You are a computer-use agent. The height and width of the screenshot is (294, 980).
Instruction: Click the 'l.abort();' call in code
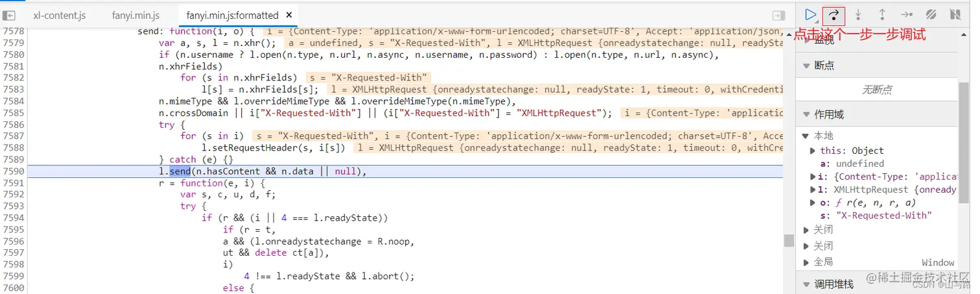pos(388,276)
